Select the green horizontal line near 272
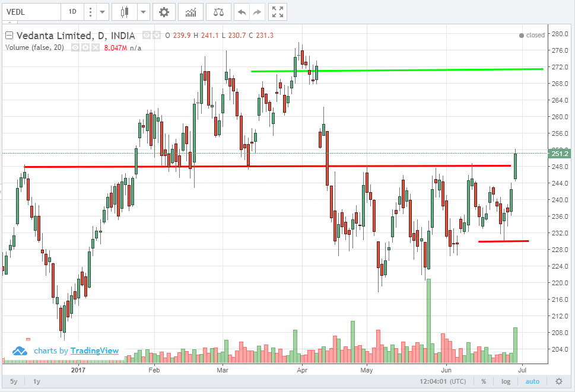This screenshot has width=575, height=392. 397,70
